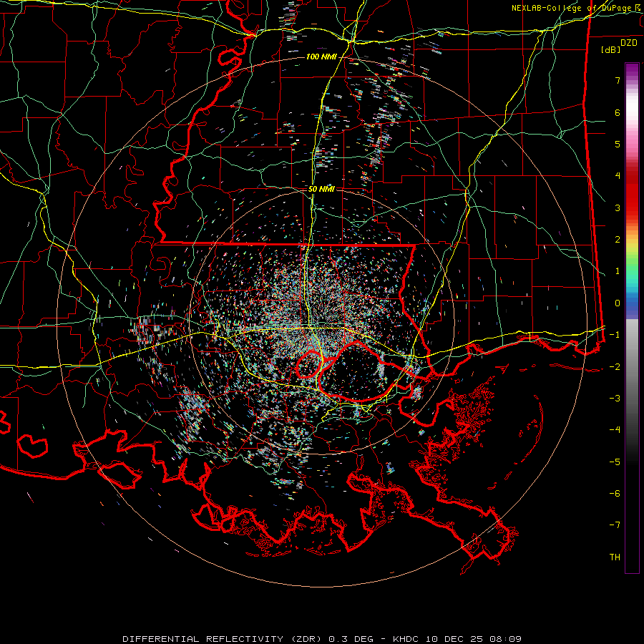644x644 pixels.
Task: Click the 1 value on color scale
Action: tap(618, 270)
